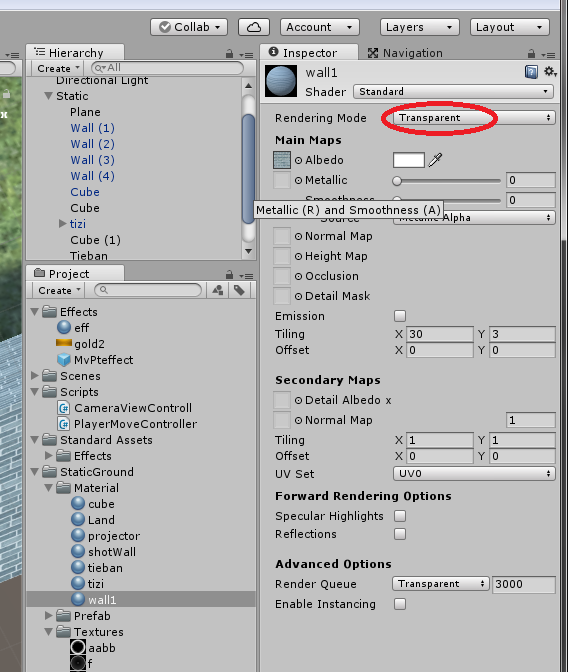Open material help book icon

531,72
